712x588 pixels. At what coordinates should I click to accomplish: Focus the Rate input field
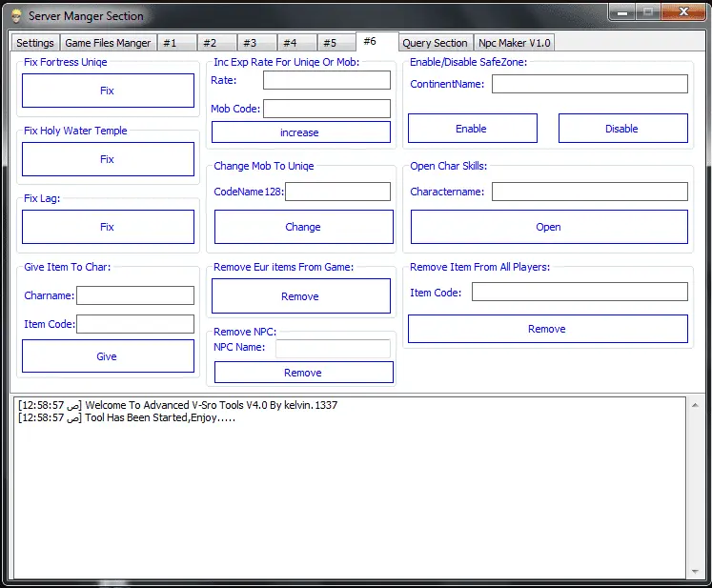(327, 80)
